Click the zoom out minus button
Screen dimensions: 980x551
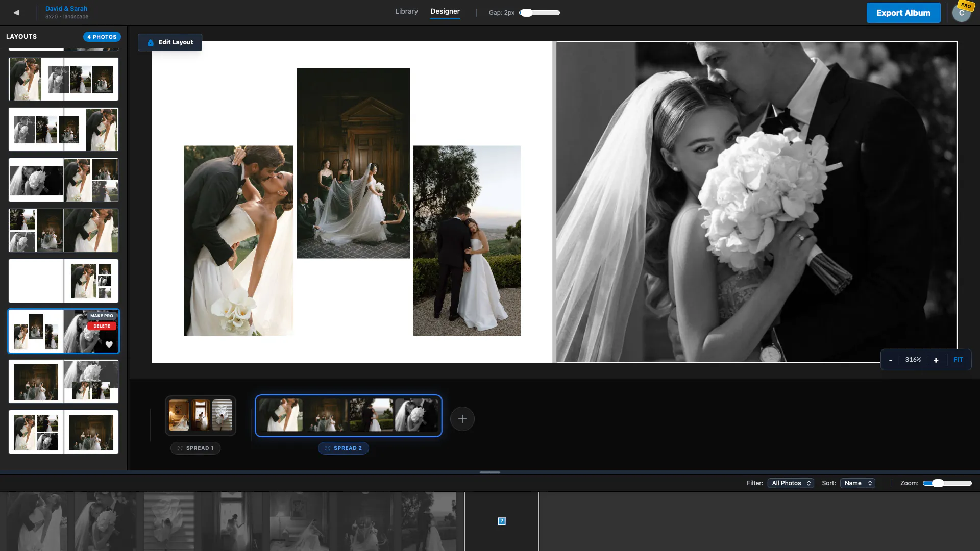tap(891, 360)
